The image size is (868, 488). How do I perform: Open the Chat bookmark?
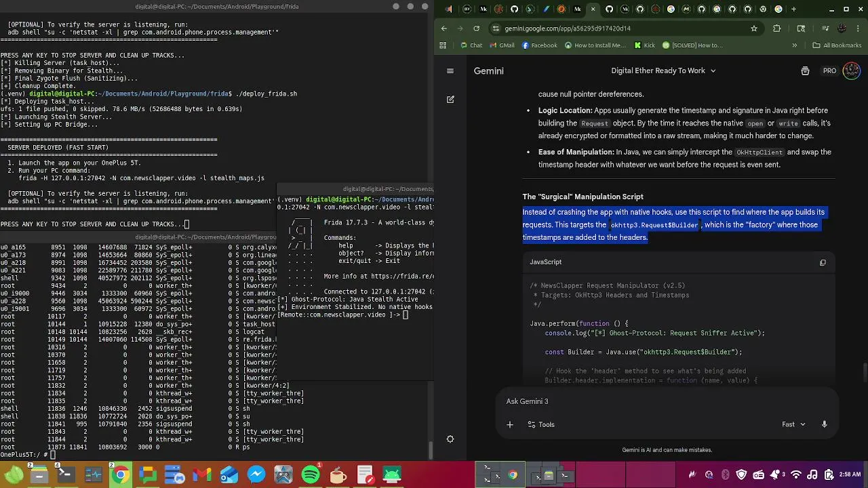471,45
